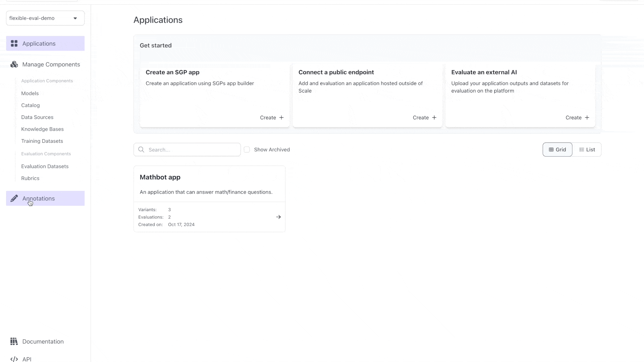The height and width of the screenshot is (362, 644).
Task: Click the magnifier icon in search box
Action: 141,149
